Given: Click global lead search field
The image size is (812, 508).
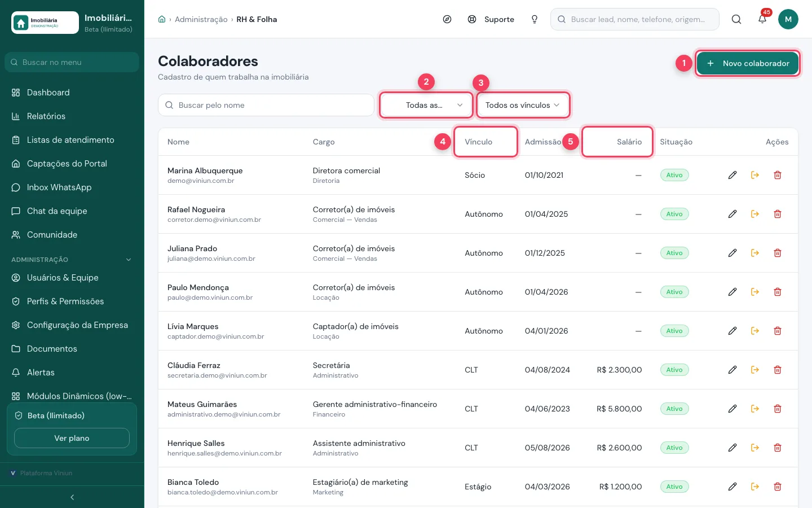Looking at the screenshot, I should pos(635,19).
